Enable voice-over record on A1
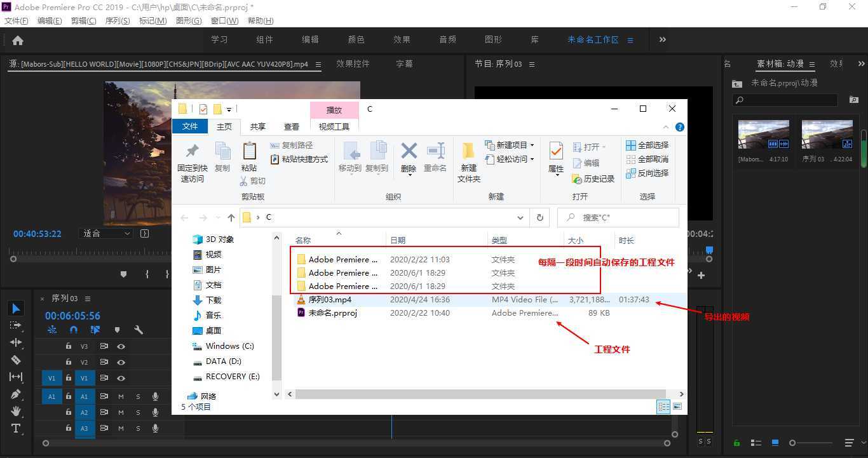This screenshot has height=458, width=868. 155,396
